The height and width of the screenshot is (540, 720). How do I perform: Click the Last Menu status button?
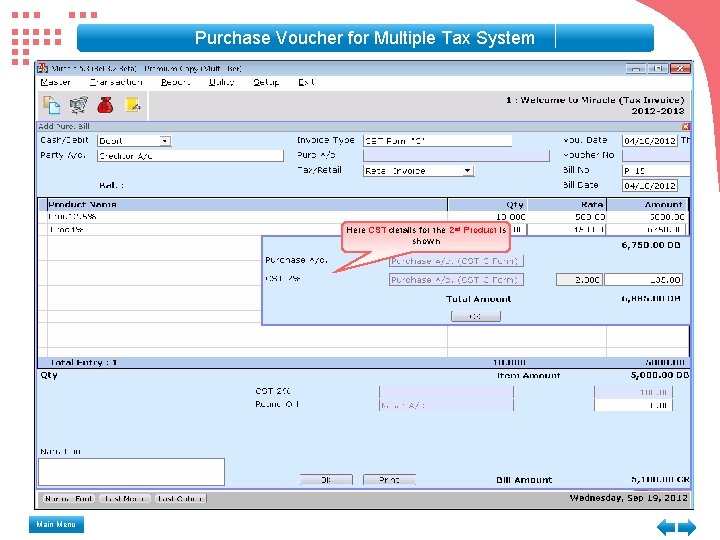coord(125,499)
